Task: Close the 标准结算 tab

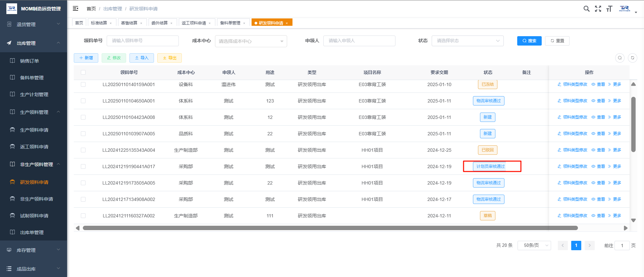Action: point(111,23)
